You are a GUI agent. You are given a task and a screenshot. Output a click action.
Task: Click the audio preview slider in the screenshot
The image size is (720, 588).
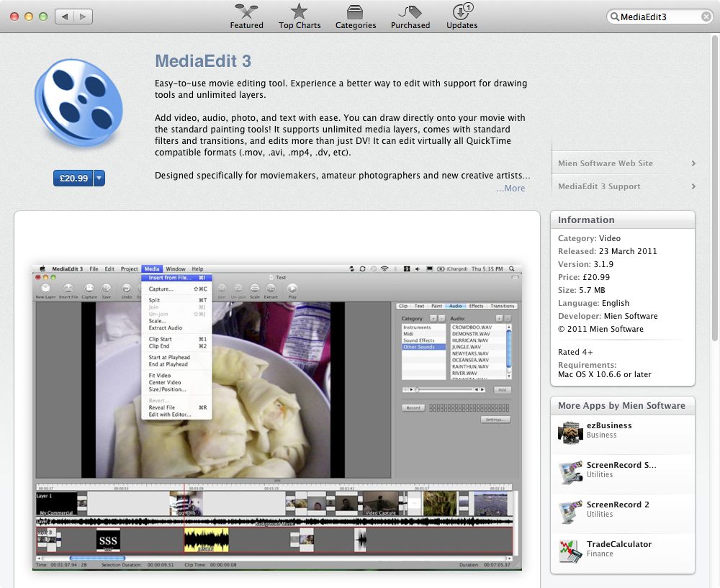[444, 389]
